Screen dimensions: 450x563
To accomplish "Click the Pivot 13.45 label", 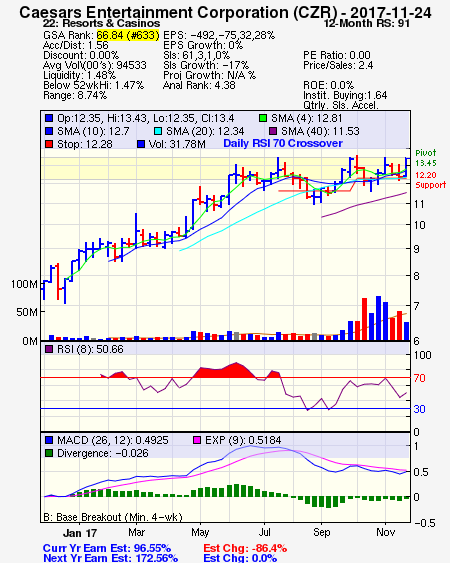I will 426,158.
